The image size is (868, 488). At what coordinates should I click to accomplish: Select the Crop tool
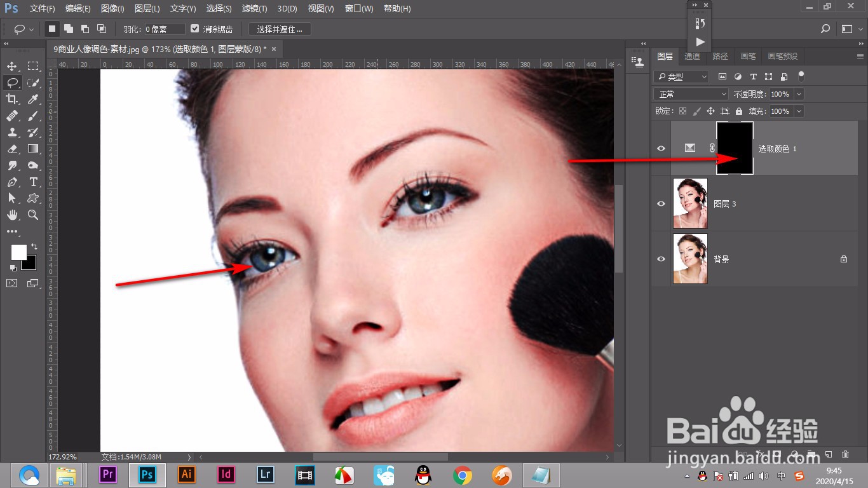pos(12,99)
